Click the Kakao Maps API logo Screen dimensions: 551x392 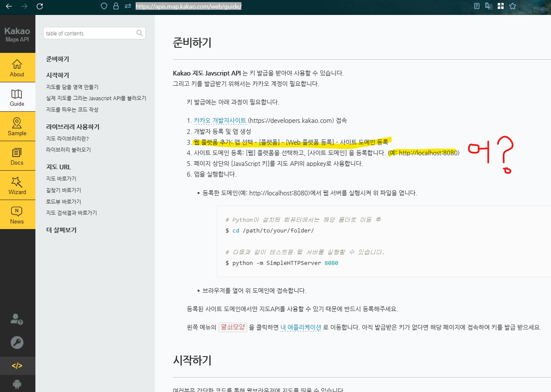coord(17,34)
